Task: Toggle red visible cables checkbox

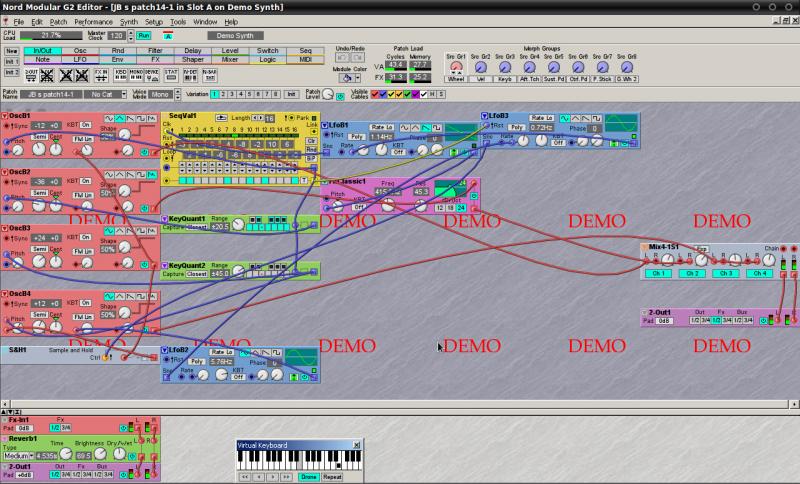Action: coord(375,94)
